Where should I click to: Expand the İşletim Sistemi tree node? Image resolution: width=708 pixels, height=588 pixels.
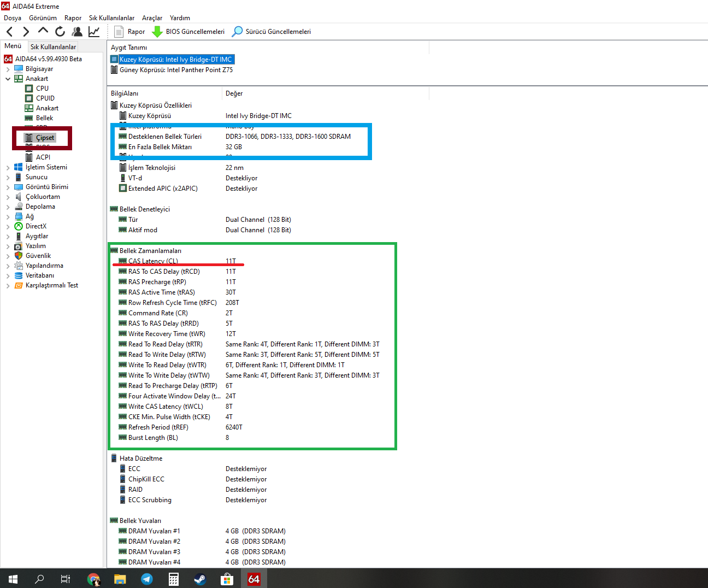(8, 167)
